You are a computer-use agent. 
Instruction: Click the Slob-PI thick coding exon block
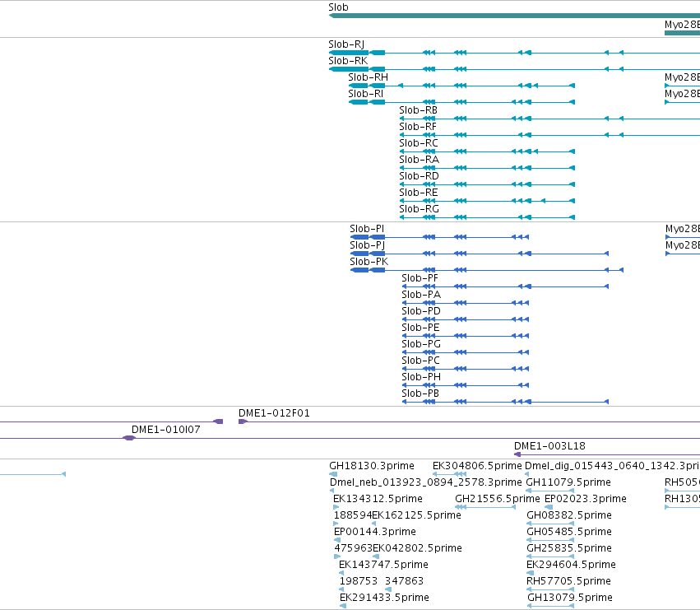point(359,237)
